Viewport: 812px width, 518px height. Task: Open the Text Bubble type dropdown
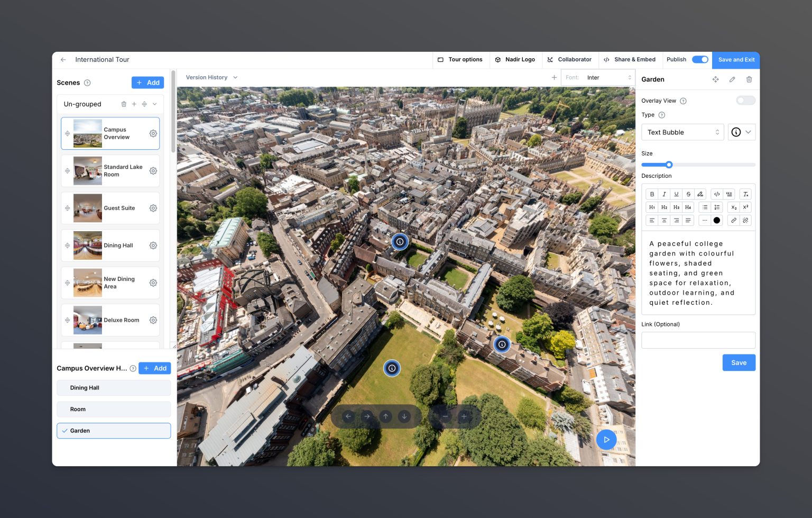coord(682,132)
